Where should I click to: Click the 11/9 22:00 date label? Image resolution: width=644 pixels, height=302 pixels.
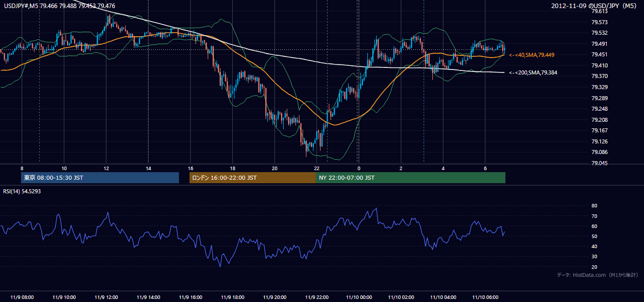click(316, 297)
